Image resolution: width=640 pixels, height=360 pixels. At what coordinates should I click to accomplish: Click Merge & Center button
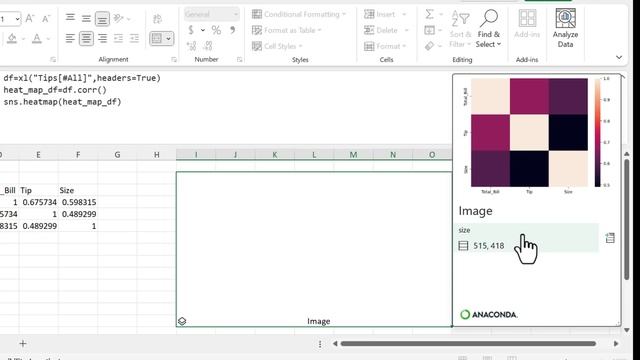157,38
